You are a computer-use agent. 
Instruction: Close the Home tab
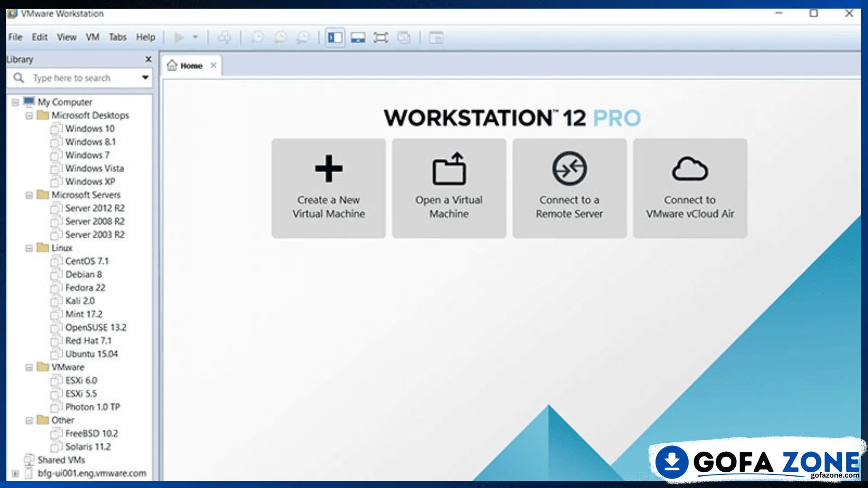pyautogui.click(x=213, y=66)
